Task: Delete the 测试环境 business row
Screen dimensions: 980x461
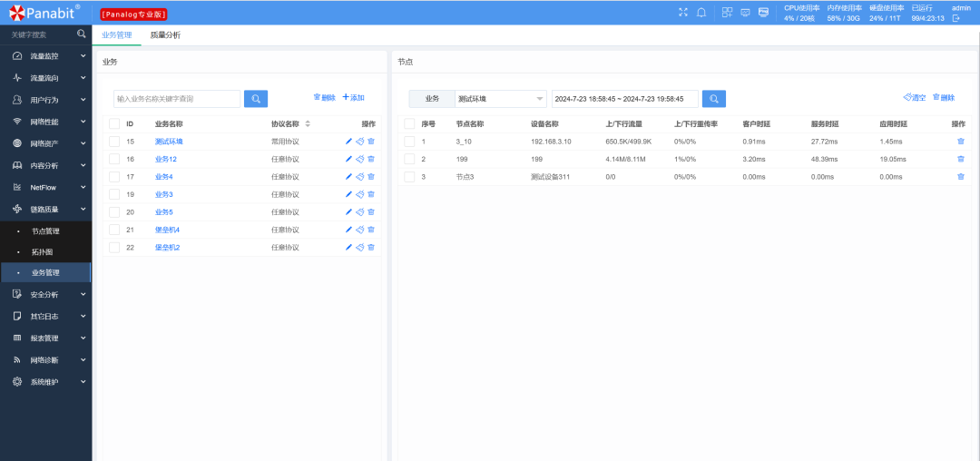Action: coord(371,142)
